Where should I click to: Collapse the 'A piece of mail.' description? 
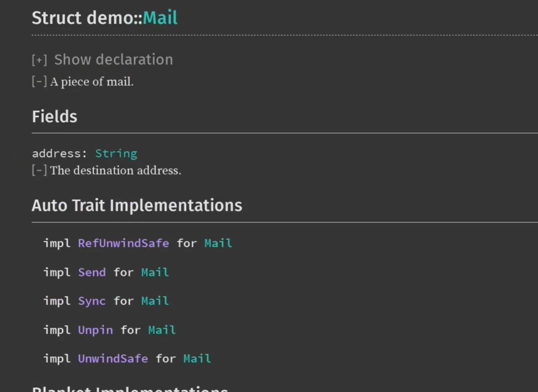coord(39,82)
